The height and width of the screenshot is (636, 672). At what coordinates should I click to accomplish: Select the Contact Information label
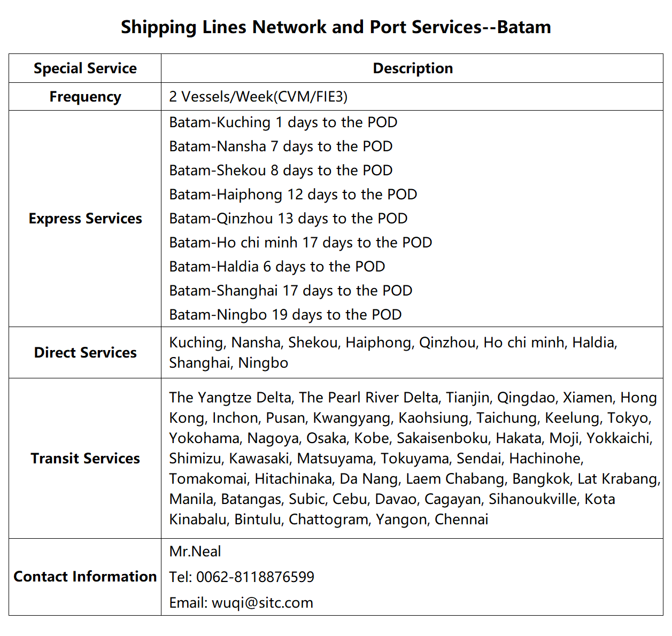pos(85,577)
